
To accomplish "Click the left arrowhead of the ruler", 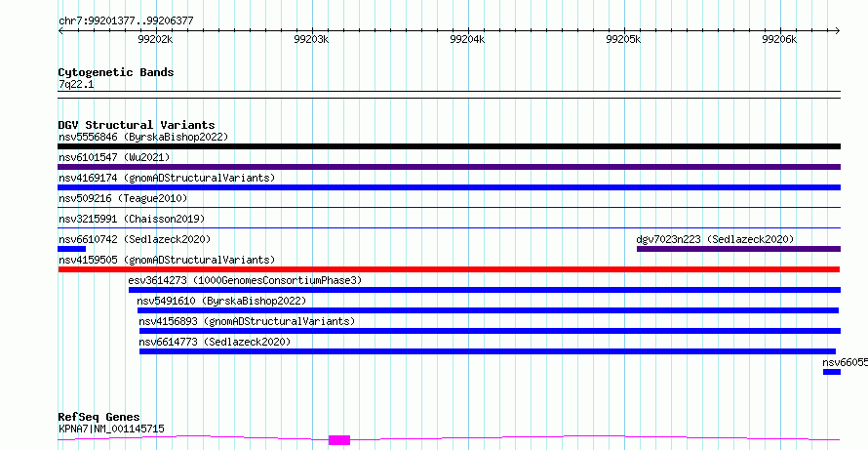I will 60,31.
